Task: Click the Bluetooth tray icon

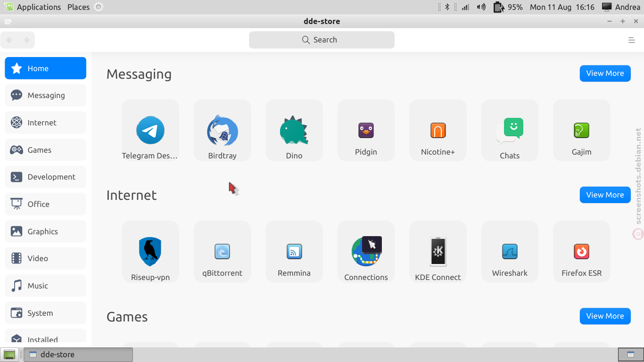Action: tap(447, 7)
